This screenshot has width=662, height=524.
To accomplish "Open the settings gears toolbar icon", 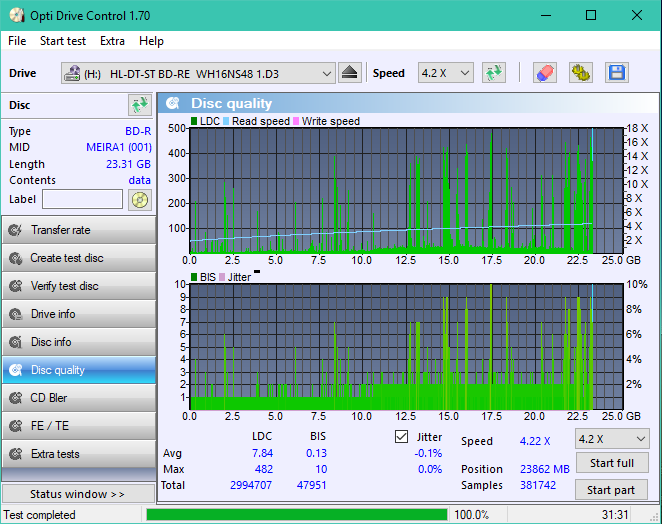I will [581, 73].
